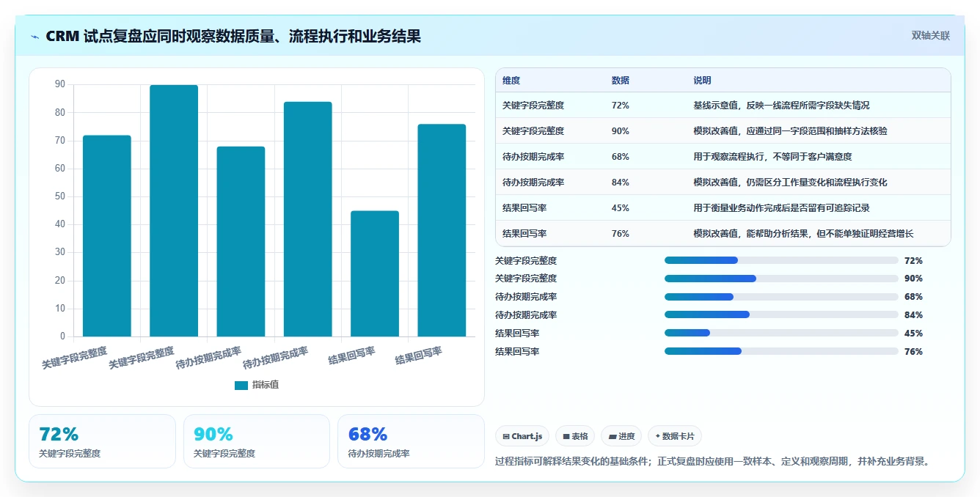Click the 表格 chip
The width and height of the screenshot is (980, 497).
575,436
